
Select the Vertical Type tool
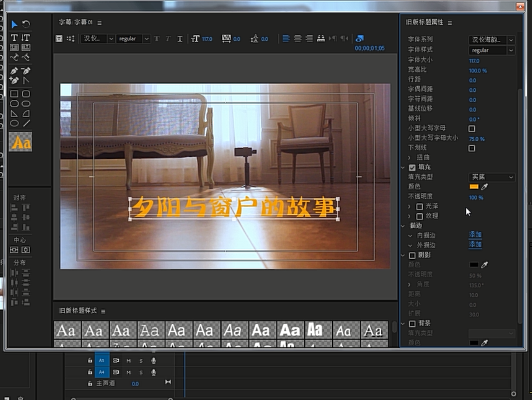pos(26,38)
